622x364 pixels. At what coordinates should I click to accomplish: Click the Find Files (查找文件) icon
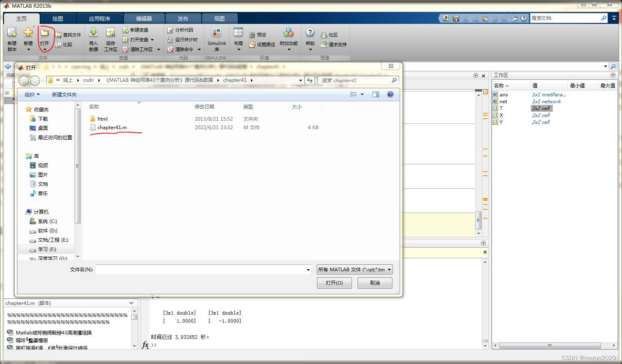[x=58, y=35]
